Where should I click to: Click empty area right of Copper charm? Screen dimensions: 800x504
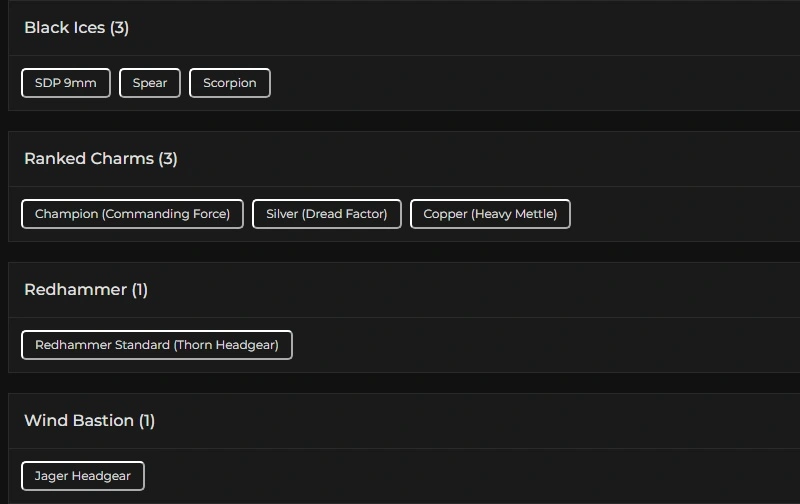click(x=680, y=214)
